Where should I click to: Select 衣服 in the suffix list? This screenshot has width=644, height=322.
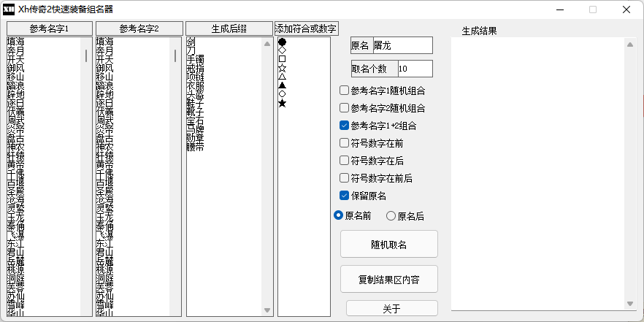point(195,85)
